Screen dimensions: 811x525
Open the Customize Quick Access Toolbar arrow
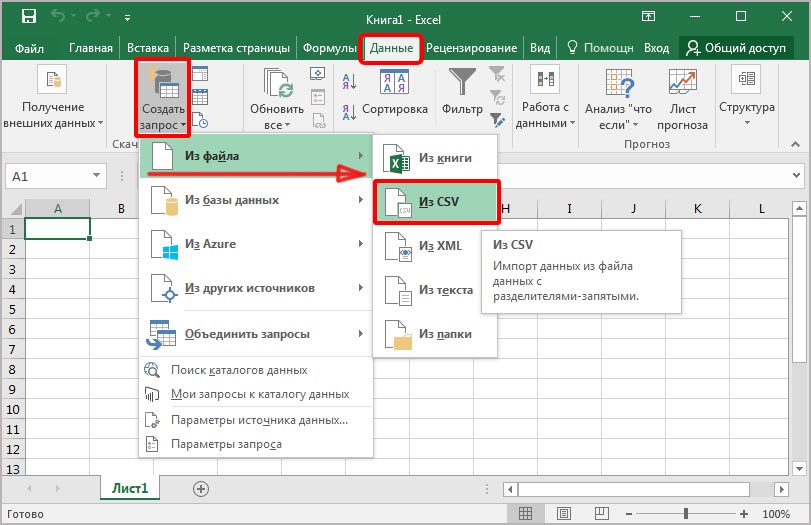pos(127,18)
